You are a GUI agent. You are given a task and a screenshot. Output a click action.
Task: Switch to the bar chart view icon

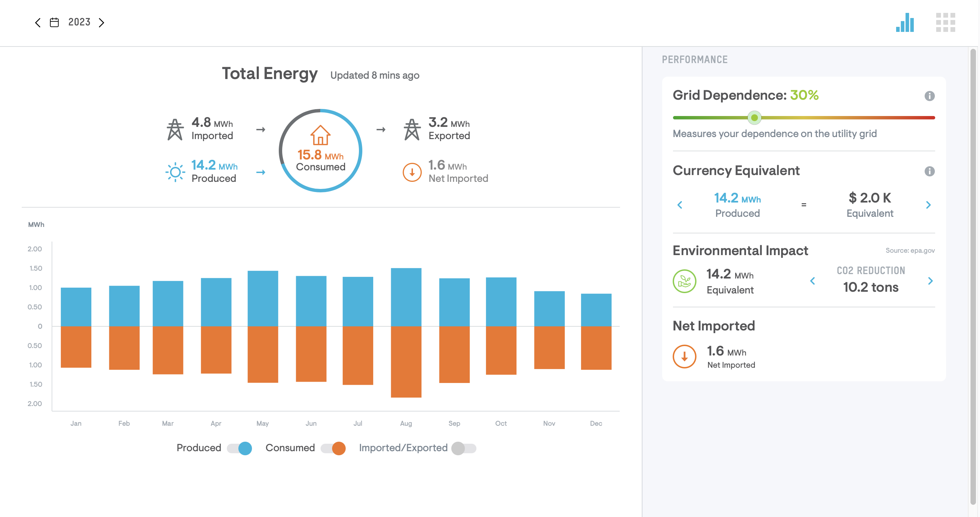tap(905, 22)
